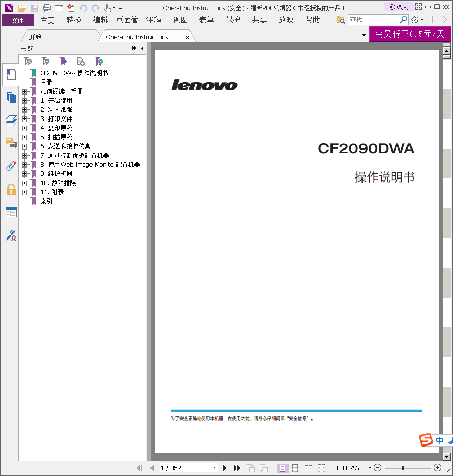Open the zoom percentage dropdown arrow

tap(370, 468)
